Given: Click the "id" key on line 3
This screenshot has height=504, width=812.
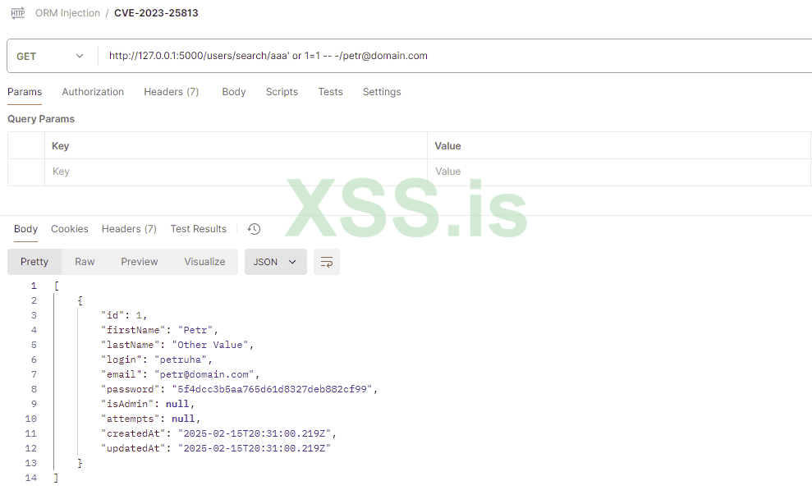Looking at the screenshot, I should pyautogui.click(x=112, y=315).
